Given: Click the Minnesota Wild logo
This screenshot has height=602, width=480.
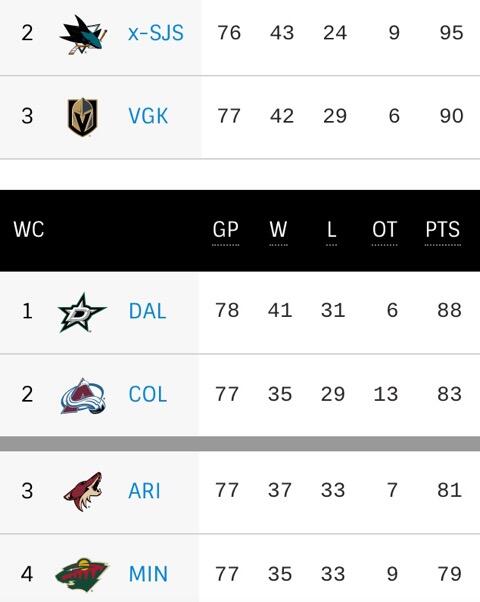Looking at the screenshot, I should (x=82, y=575).
